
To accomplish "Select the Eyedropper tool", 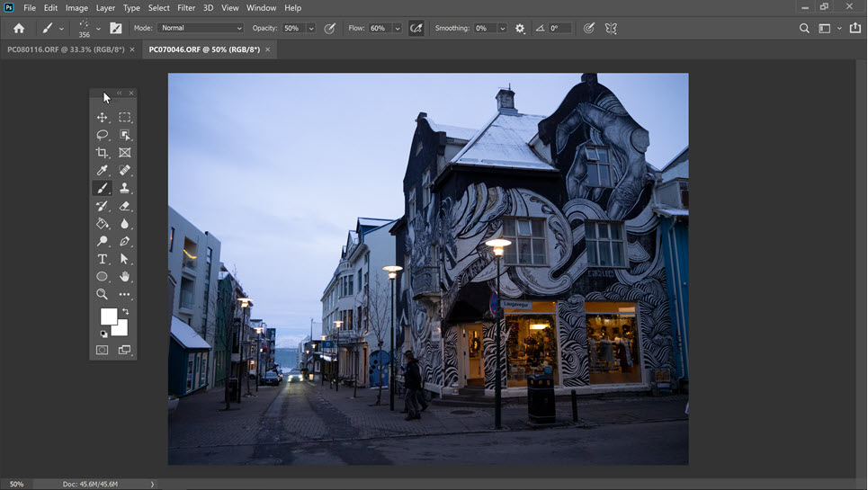I will [x=103, y=170].
